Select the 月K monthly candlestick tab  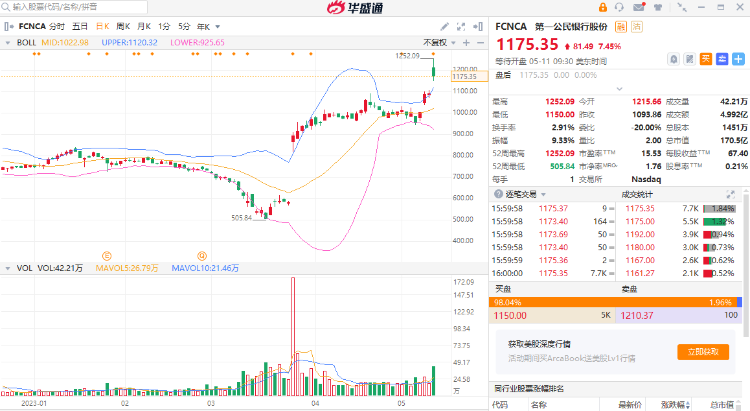[144, 27]
